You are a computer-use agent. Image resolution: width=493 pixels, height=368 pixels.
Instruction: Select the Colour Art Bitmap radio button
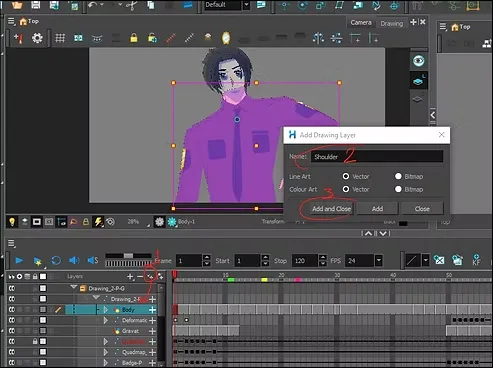[398, 189]
